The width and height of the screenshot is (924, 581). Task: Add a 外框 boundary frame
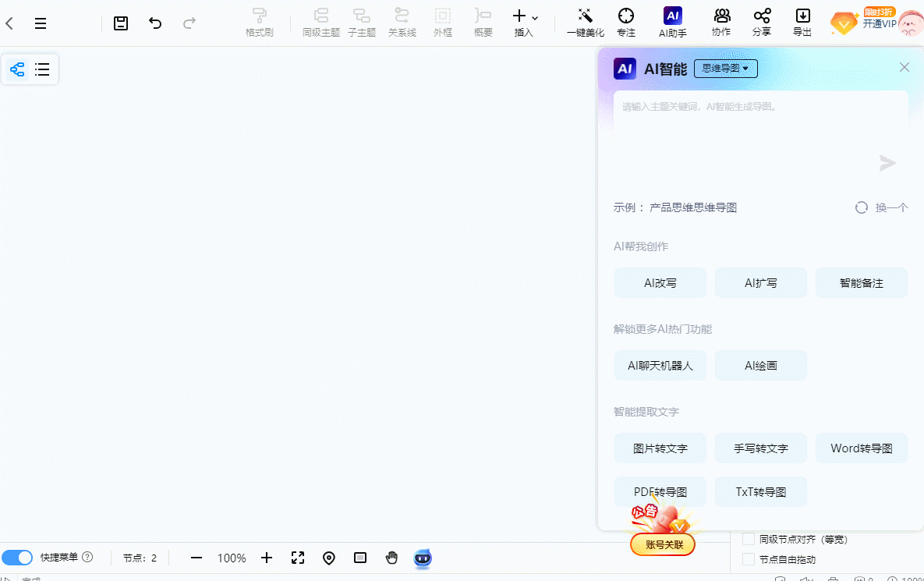coord(443,23)
